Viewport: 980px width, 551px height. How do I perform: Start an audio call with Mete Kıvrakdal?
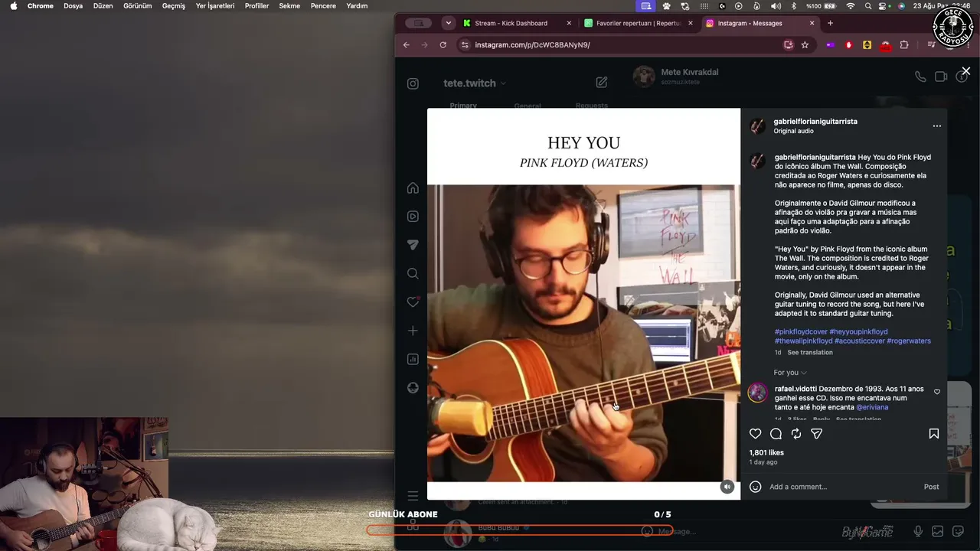tap(920, 77)
